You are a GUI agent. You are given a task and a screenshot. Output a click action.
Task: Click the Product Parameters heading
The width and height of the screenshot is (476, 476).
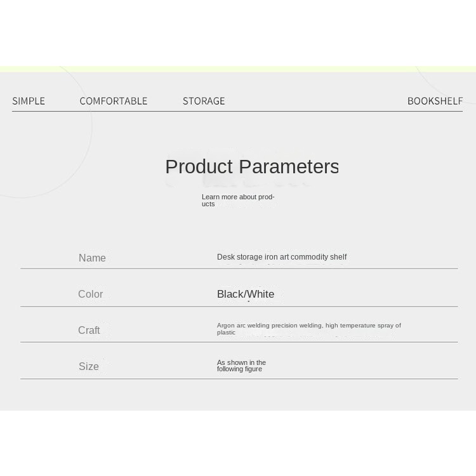pos(252,167)
